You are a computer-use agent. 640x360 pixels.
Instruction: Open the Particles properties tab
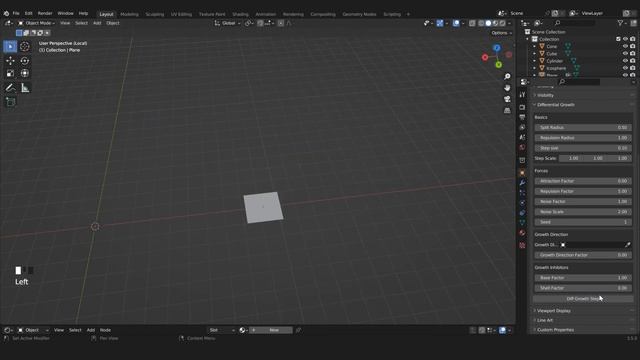pyautogui.click(x=522, y=193)
